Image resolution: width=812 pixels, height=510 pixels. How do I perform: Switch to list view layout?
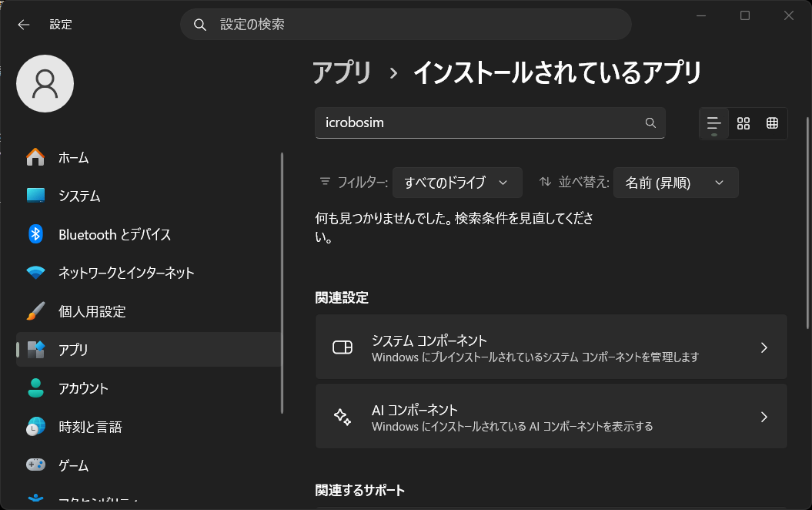tap(714, 123)
